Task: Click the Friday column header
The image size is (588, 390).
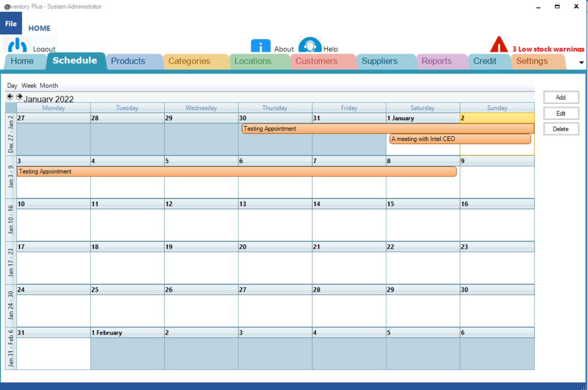Action: [x=349, y=108]
